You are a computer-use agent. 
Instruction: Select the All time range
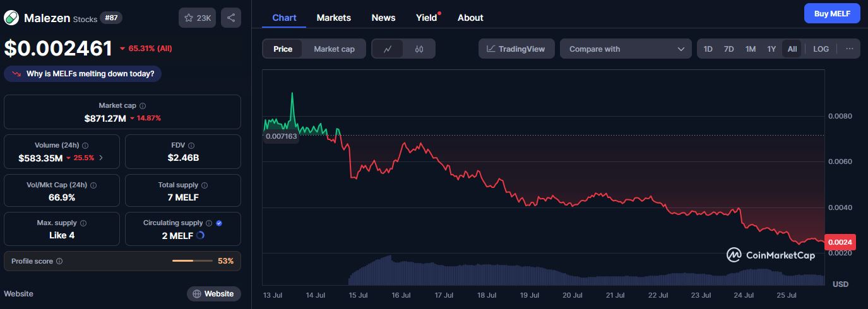[x=792, y=49]
